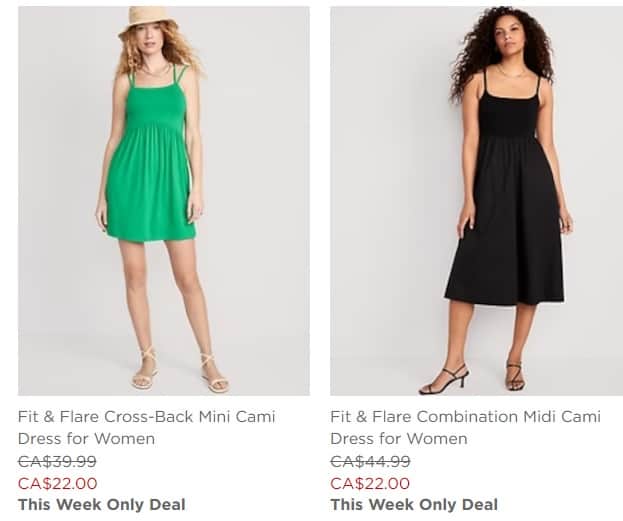Click the crossed-out CA$39.99 price
The image size is (623, 521).
click(x=57, y=461)
